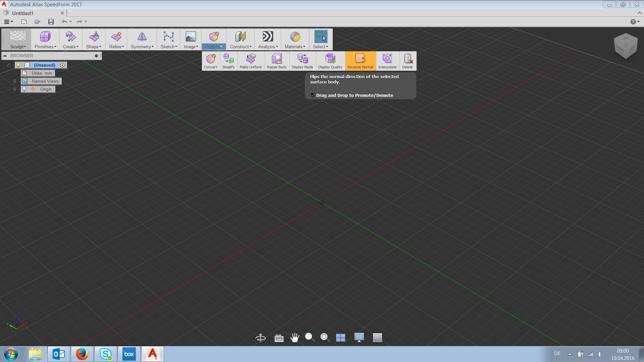Activate the Reverse Normal tool
This screenshot has width=644, height=362.
click(360, 61)
